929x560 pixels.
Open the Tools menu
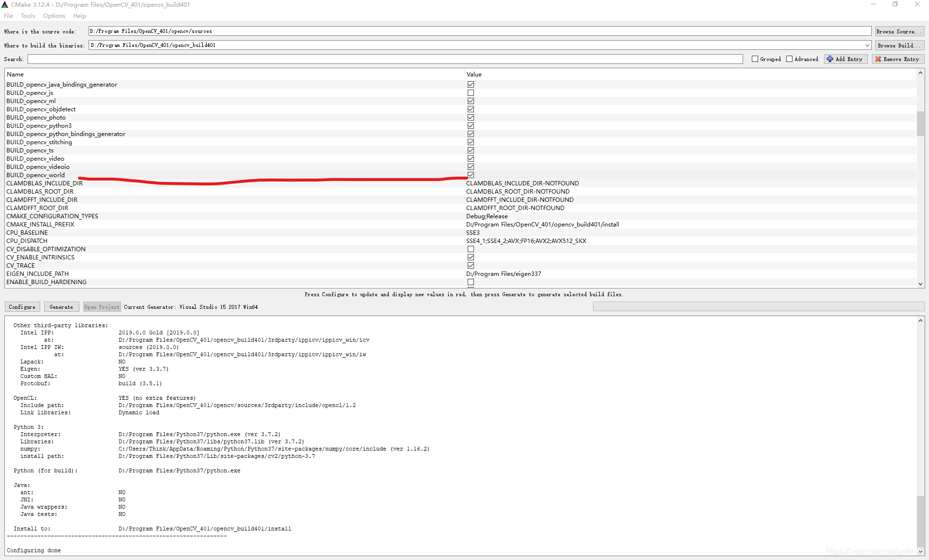click(28, 16)
